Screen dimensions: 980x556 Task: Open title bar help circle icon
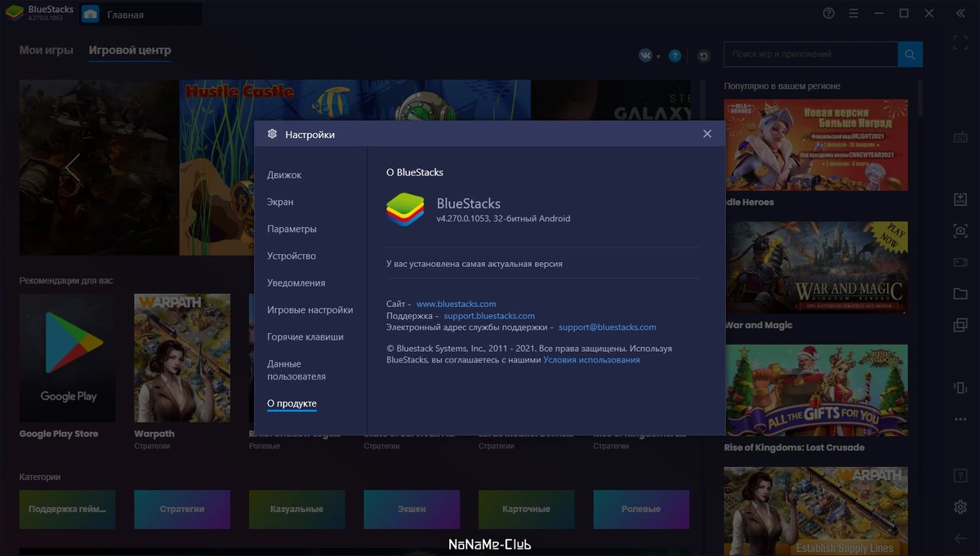tap(829, 13)
